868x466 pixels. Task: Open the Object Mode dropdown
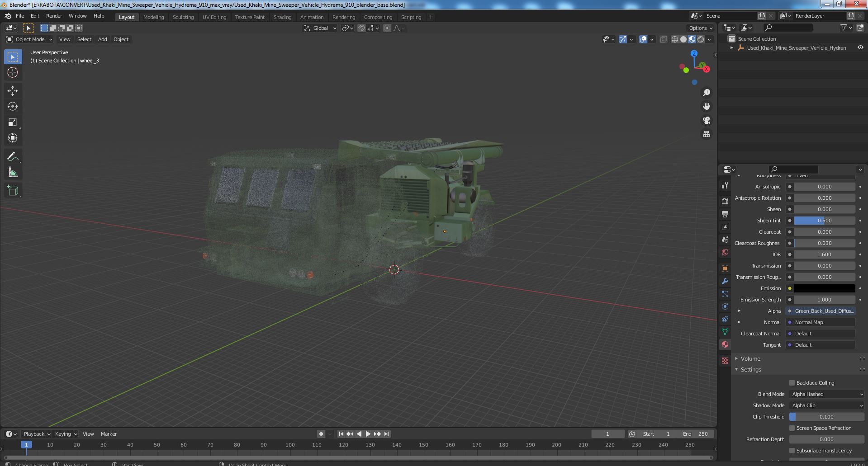pos(29,39)
